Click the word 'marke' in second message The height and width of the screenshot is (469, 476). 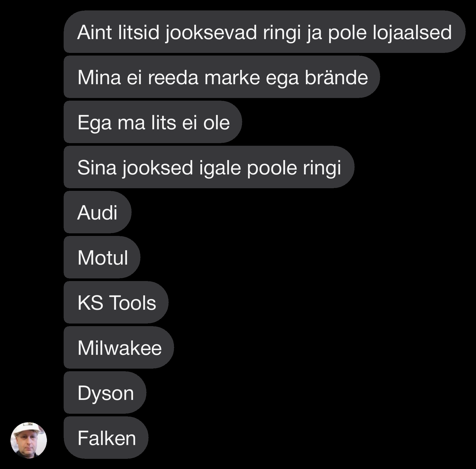coord(232,77)
